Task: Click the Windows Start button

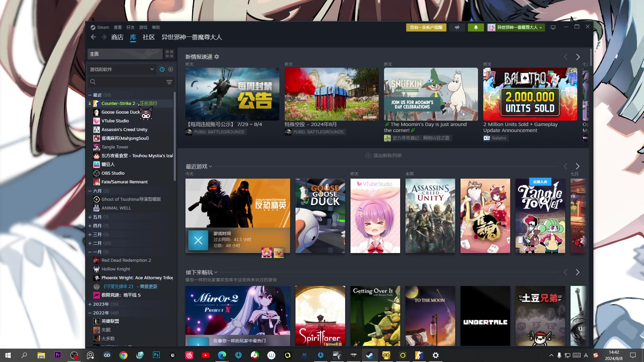Action: 8,355
